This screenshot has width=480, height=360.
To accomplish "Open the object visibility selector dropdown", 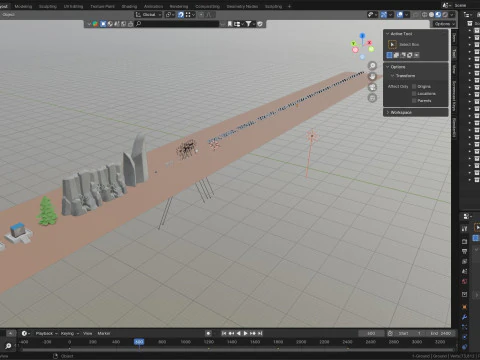I will point(372,15).
